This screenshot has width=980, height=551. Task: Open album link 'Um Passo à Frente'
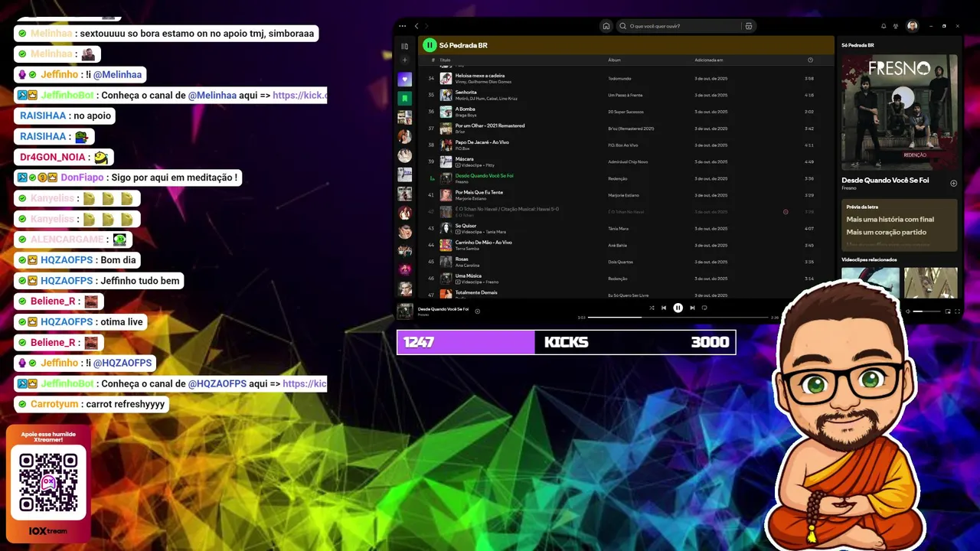click(x=625, y=95)
